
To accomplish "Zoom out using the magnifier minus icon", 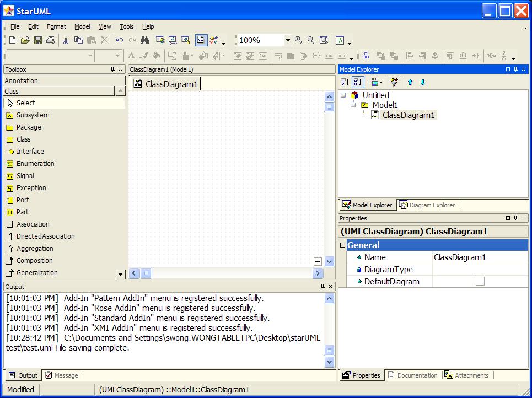I will point(311,40).
